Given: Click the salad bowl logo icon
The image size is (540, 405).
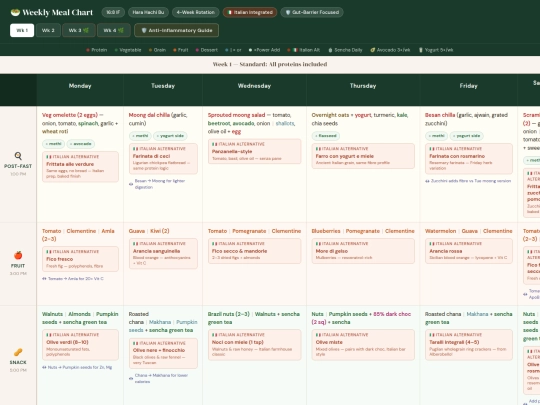Looking at the screenshot, I should 15,12.
